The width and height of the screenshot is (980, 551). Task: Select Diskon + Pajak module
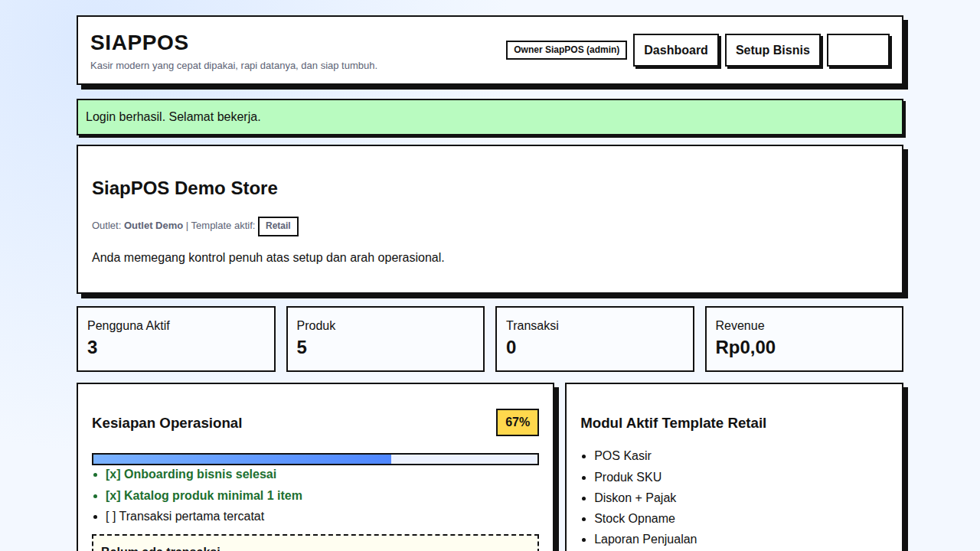[635, 498]
